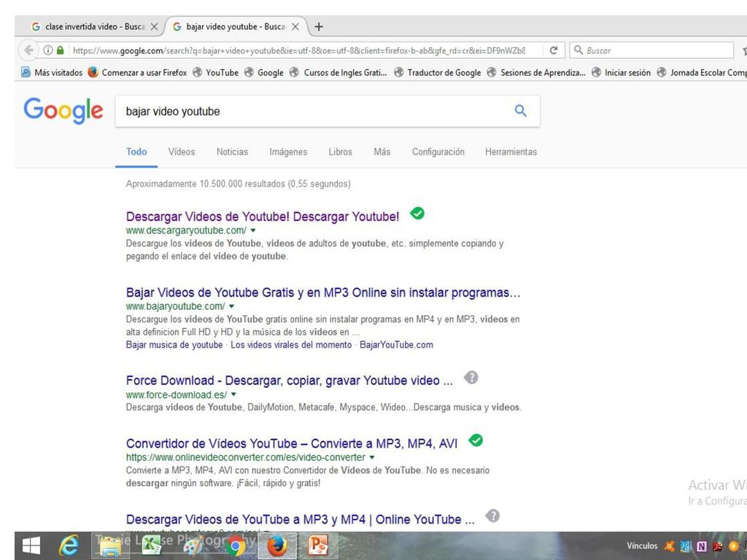
Task: Open 'Los videos virales del momento' sitelink
Action: pyautogui.click(x=291, y=345)
